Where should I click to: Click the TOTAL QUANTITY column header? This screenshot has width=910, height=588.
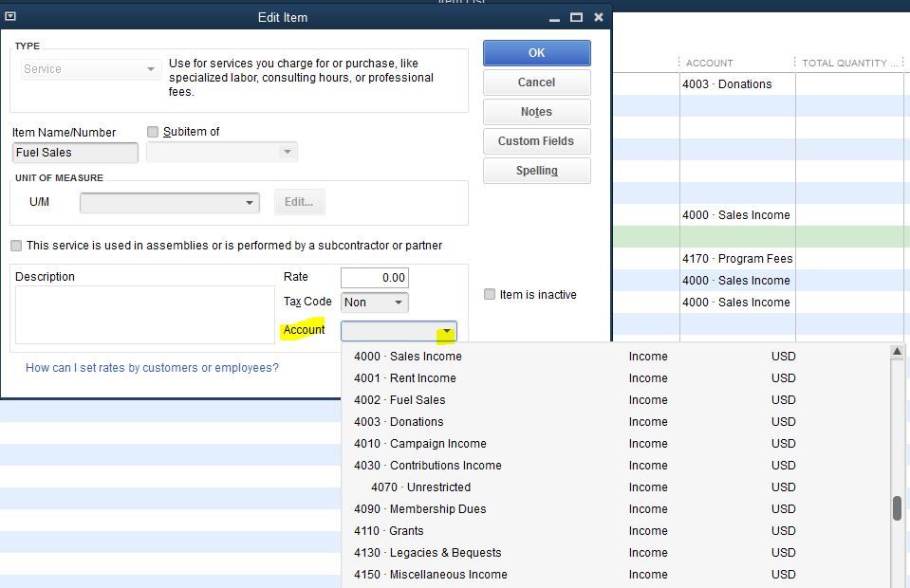click(849, 63)
